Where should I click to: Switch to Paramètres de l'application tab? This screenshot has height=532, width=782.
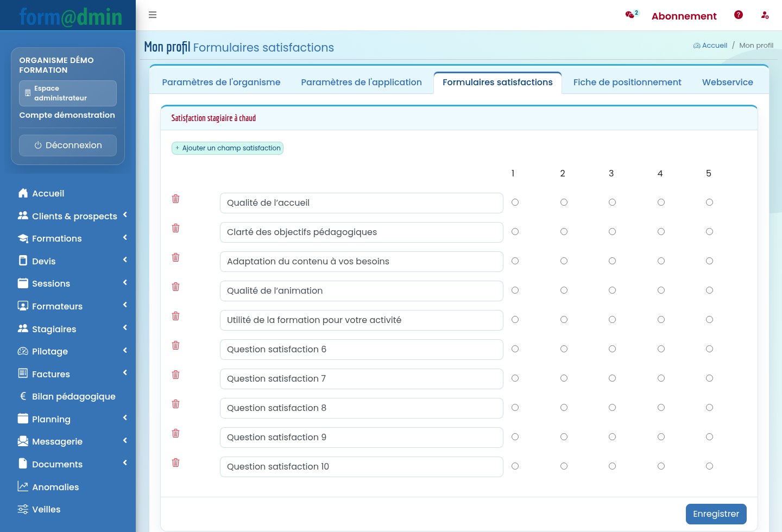point(361,83)
